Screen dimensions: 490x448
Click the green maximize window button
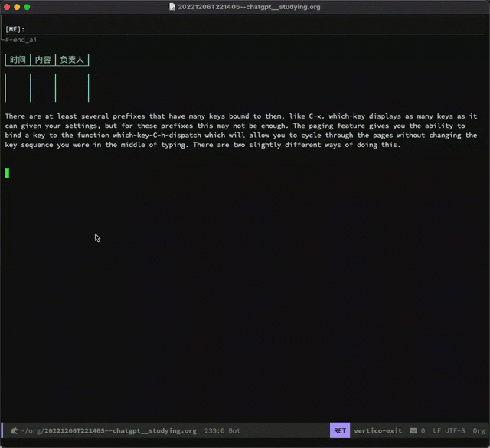(28, 7)
